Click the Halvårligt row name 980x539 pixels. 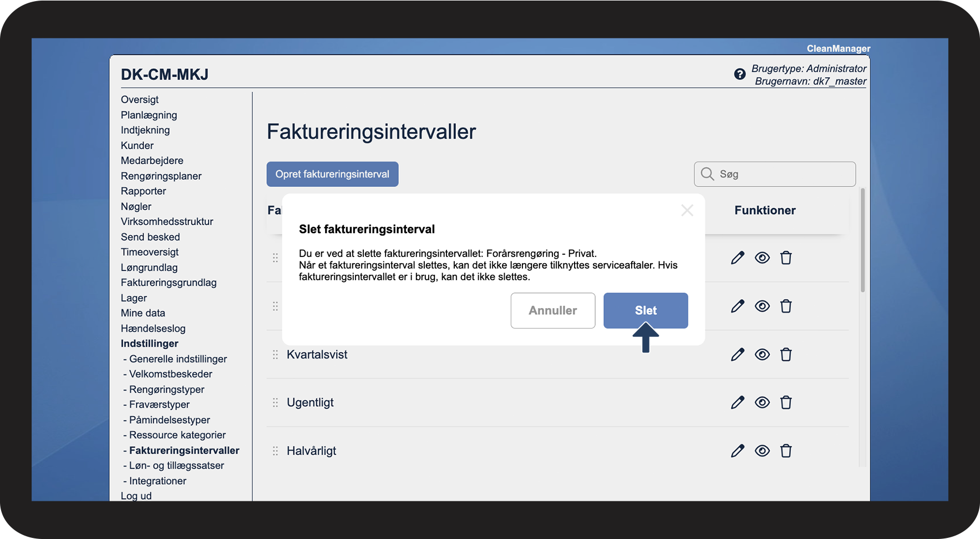(x=311, y=451)
